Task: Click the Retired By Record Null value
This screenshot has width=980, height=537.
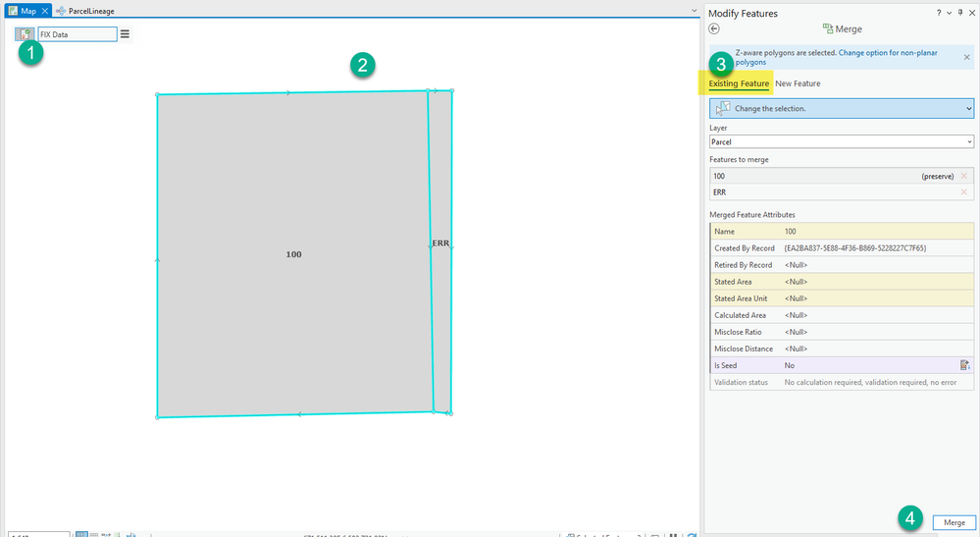Action: click(x=796, y=265)
